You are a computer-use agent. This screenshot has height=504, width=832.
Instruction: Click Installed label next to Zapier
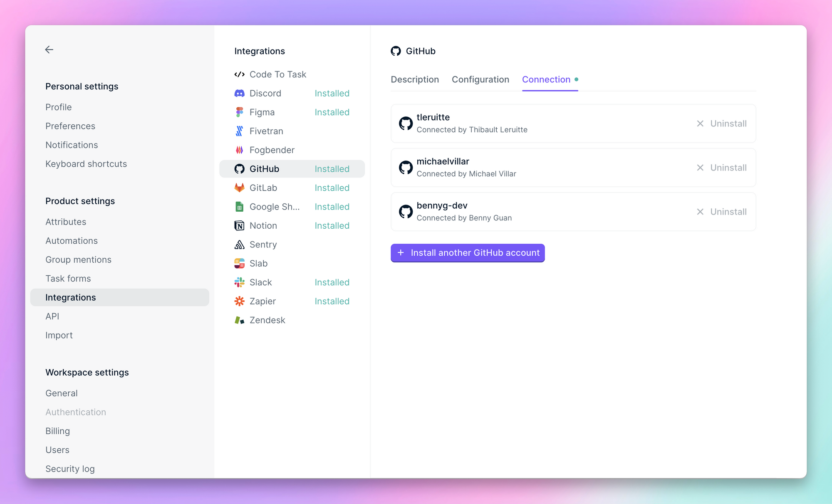point(332,301)
